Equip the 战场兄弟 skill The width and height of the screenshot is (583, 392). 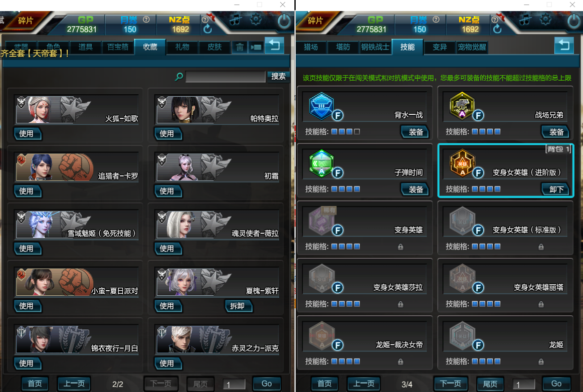(x=556, y=132)
